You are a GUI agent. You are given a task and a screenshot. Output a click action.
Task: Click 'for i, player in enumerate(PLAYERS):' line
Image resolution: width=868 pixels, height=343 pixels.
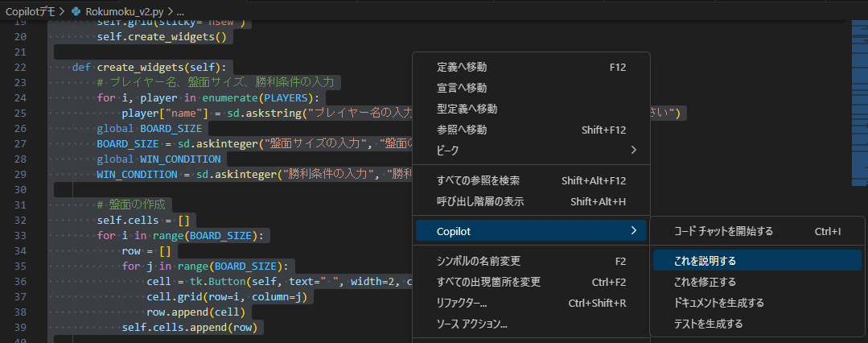tap(208, 98)
